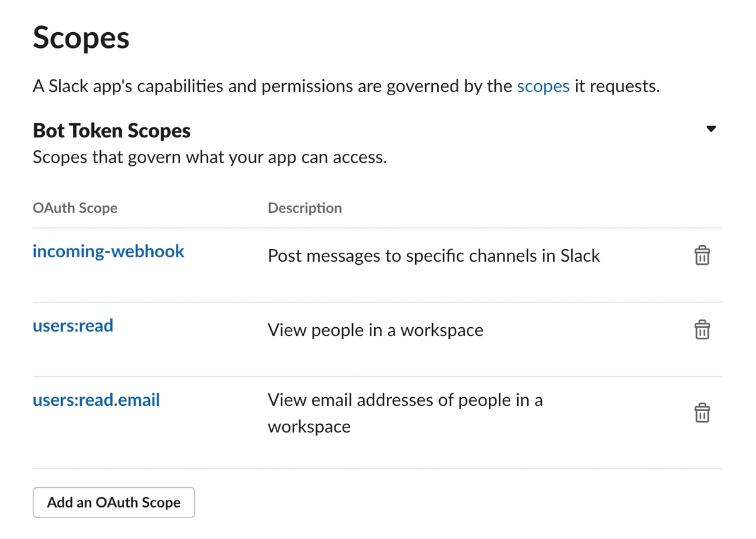Click the Add an OAuth Scope button
The width and height of the screenshot is (756, 539).
pos(114,502)
